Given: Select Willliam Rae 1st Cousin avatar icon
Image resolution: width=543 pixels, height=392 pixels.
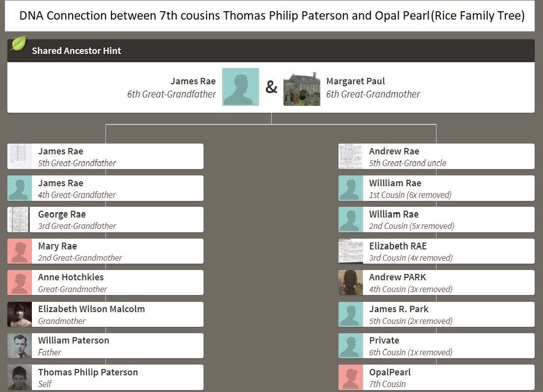Looking at the screenshot, I should click(350, 188).
